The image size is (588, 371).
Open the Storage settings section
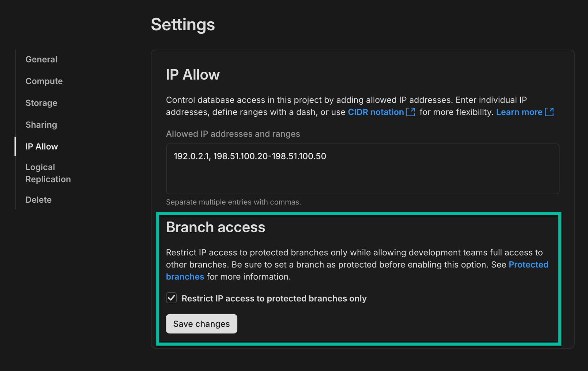(x=41, y=103)
